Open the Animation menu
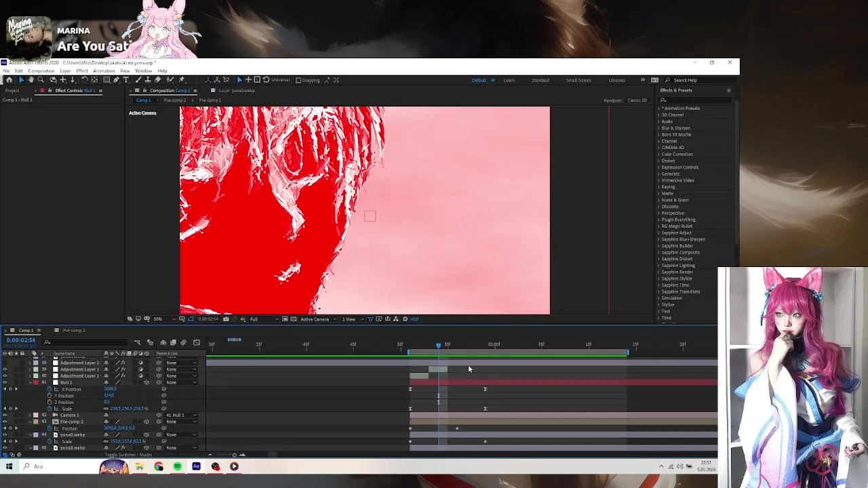Screen dimensions: 868x488 coord(104,71)
